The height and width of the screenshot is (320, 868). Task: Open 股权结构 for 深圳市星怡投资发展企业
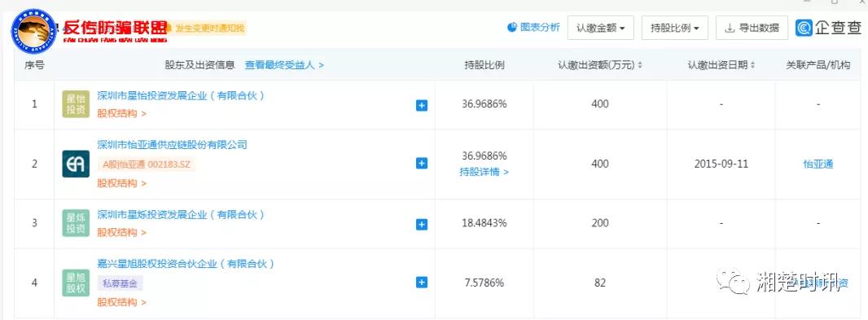click(x=122, y=113)
